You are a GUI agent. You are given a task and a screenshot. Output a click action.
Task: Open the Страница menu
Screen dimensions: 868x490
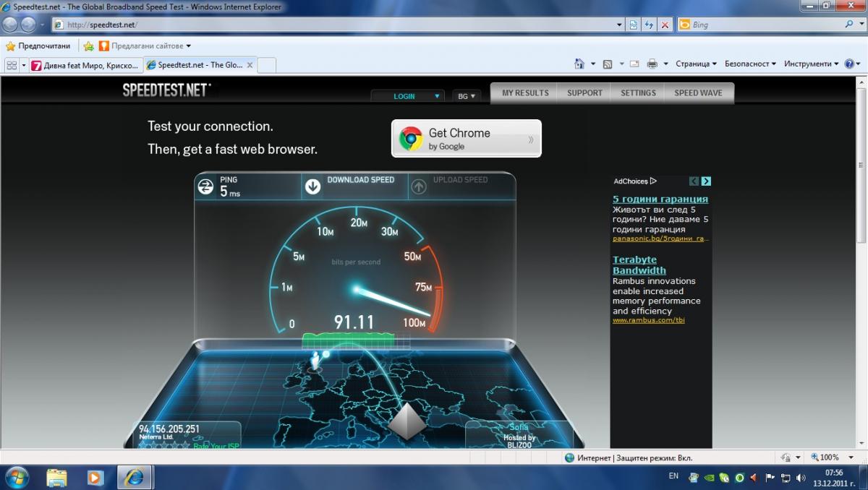tap(695, 64)
